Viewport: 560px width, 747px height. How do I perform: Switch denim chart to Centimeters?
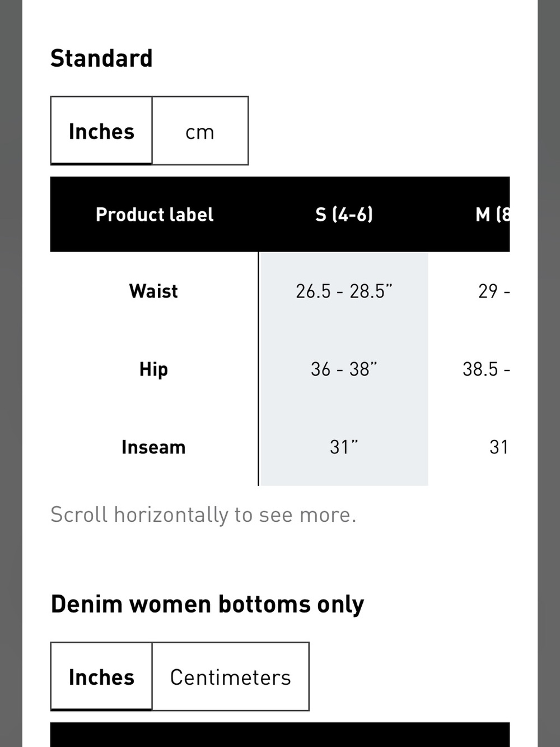point(230,676)
